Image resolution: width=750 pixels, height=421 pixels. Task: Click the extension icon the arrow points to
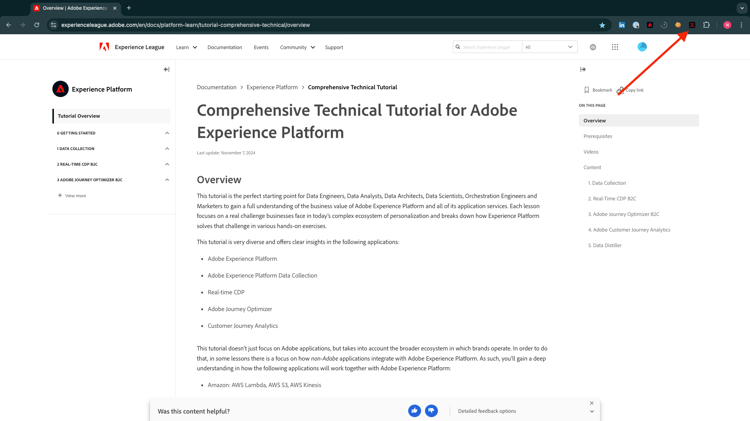point(692,25)
